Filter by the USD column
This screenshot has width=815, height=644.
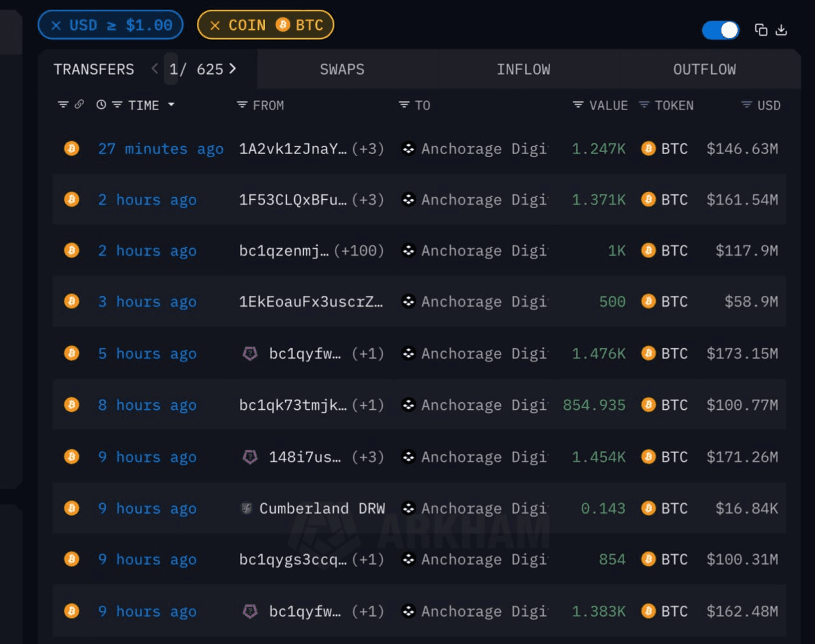pos(747,104)
